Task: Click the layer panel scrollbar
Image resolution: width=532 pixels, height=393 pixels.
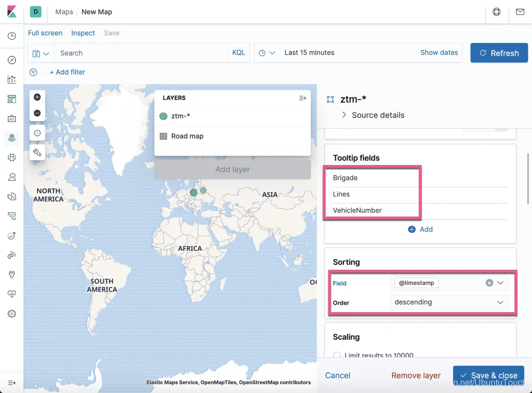Action: click(528, 179)
